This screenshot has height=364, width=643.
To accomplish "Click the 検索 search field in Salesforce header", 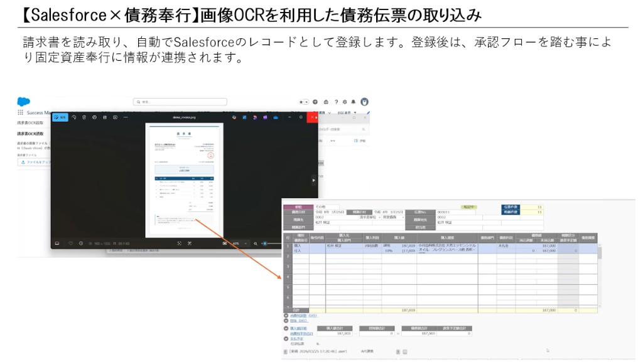I will coord(181,100).
